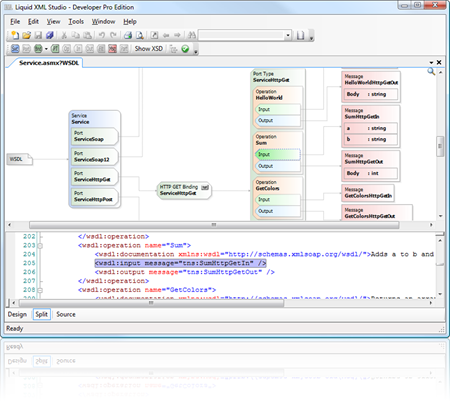Redo the last undone action

[113, 35]
